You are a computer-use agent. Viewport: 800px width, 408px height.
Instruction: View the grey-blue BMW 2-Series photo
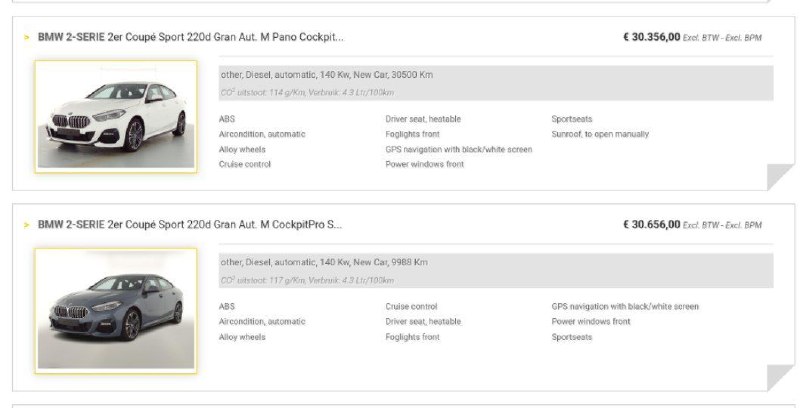(116, 311)
